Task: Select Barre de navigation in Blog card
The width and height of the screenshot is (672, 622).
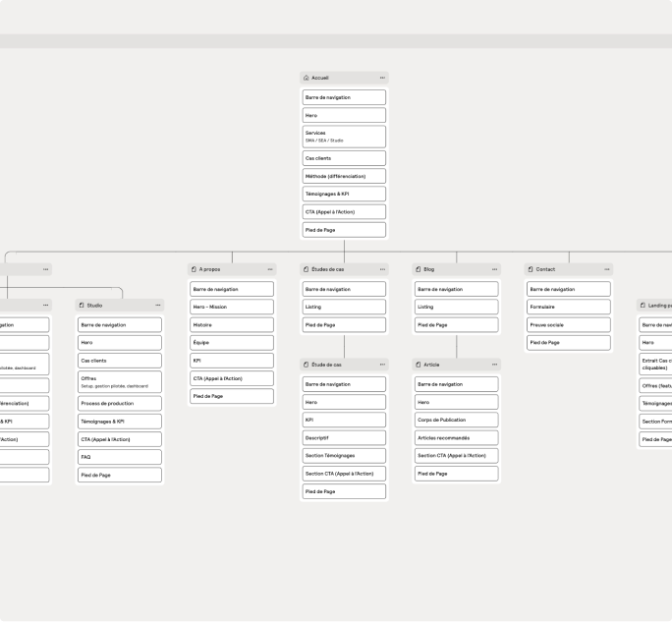Action: pyautogui.click(x=457, y=289)
